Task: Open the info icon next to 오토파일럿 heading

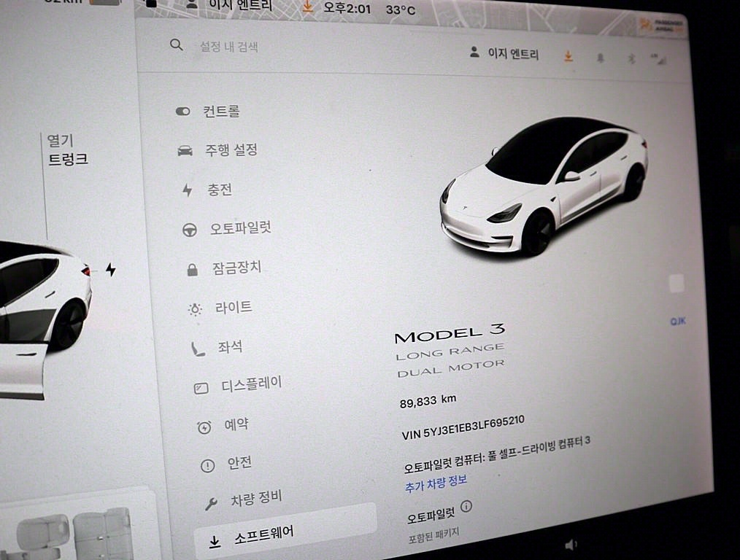Action: coord(466,506)
